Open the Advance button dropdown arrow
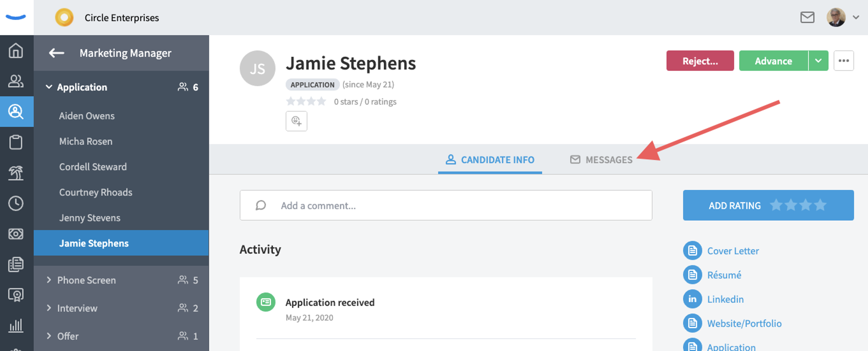This screenshot has width=868, height=351. click(818, 60)
